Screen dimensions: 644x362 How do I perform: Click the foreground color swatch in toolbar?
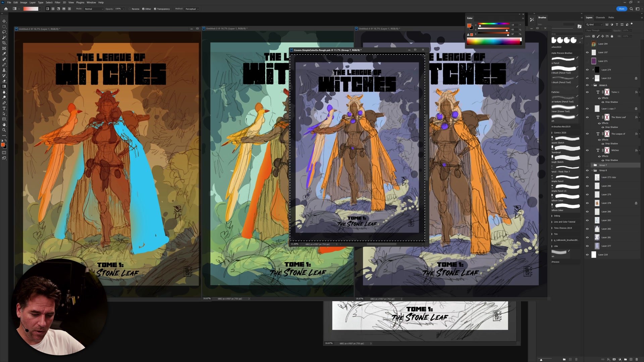click(3, 144)
